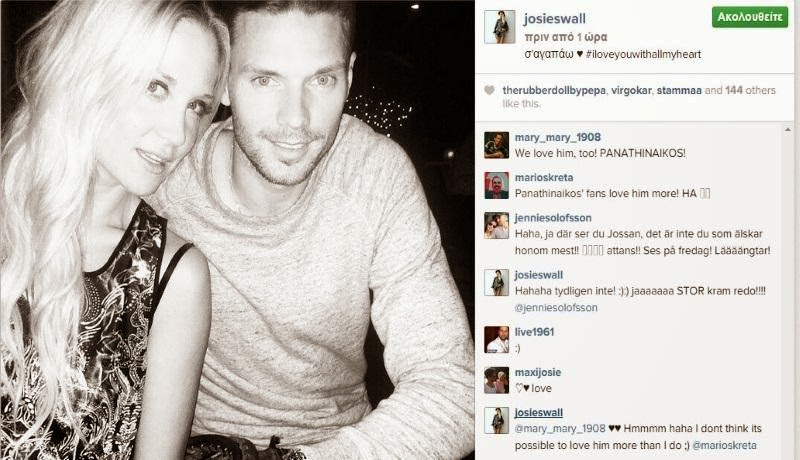Open maxijosie username link

click(x=538, y=372)
